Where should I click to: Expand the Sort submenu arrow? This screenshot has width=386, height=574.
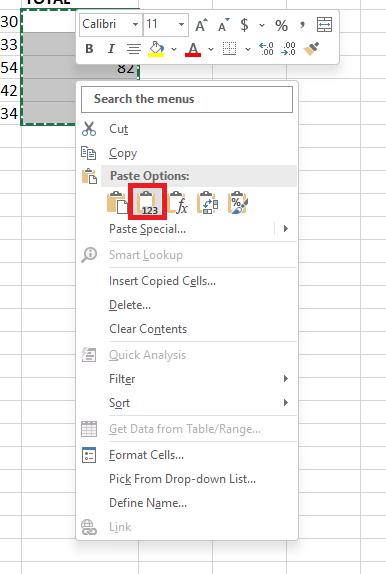pos(286,403)
